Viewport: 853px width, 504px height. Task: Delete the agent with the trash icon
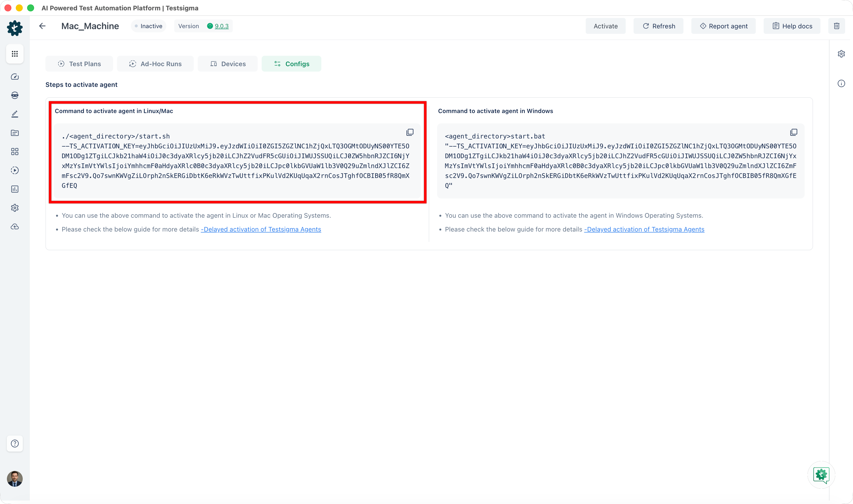point(836,26)
